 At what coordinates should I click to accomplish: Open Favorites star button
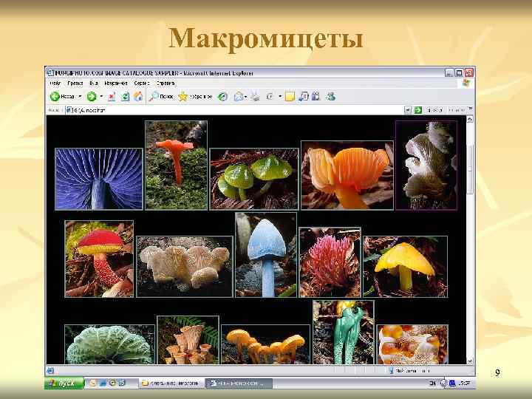click(195, 97)
